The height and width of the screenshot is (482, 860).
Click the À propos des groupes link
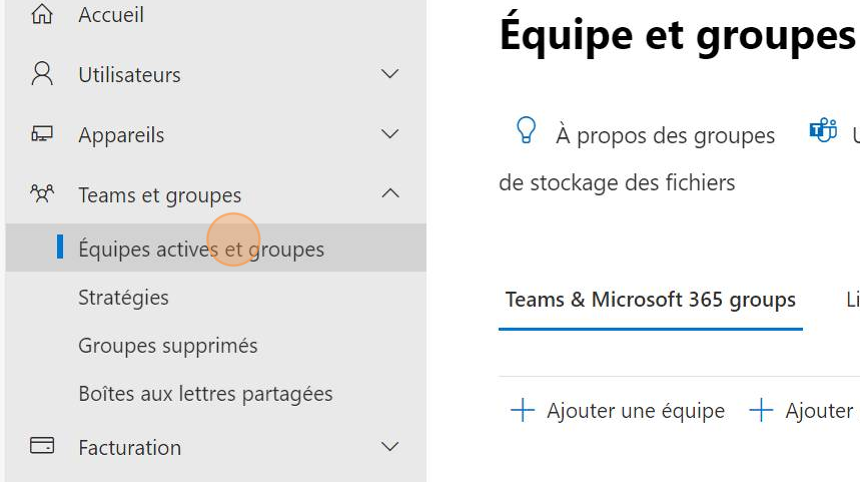pos(665,135)
